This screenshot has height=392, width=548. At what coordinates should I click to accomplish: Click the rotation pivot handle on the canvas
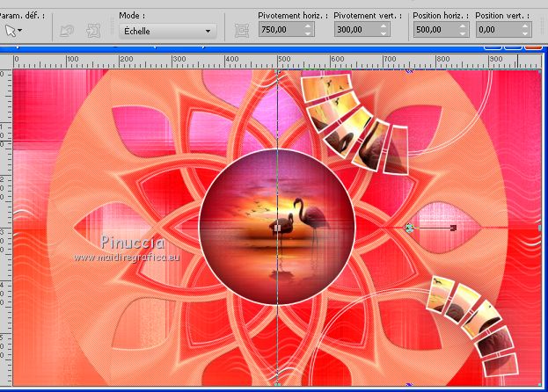(409, 228)
